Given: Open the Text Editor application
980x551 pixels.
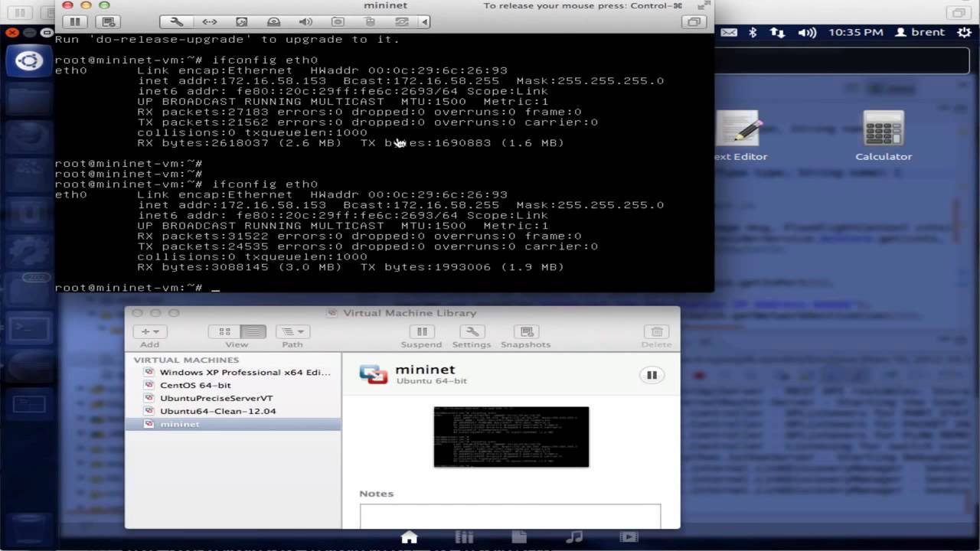Looking at the screenshot, I should (x=740, y=136).
